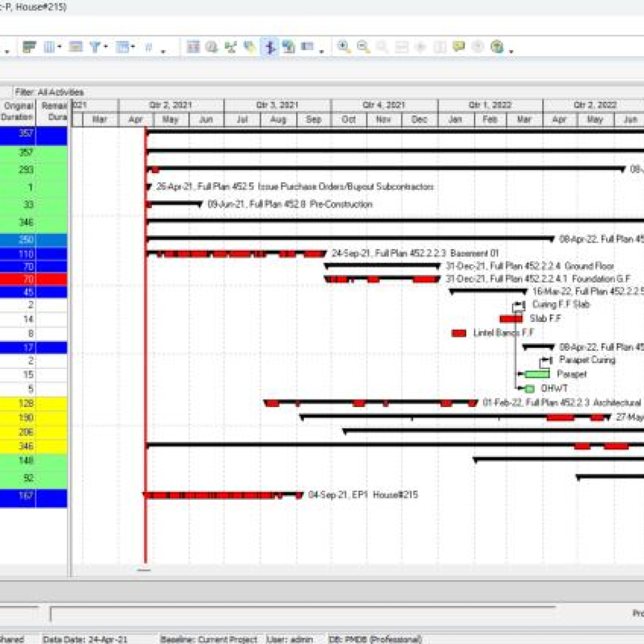Expand dropdown arrow beside Group and Sort icon
The height and width of the screenshot is (644, 644).
click(x=133, y=48)
